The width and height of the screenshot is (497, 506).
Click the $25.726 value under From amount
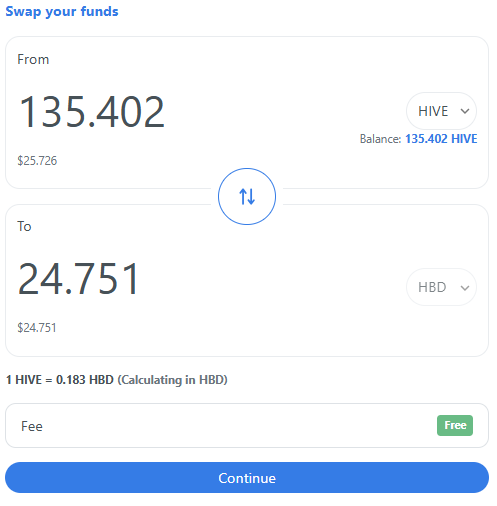pyautogui.click(x=37, y=161)
